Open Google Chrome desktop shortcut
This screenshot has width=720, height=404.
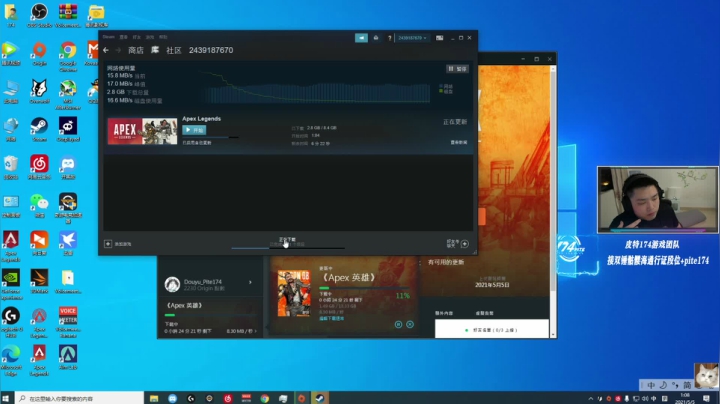tap(68, 56)
